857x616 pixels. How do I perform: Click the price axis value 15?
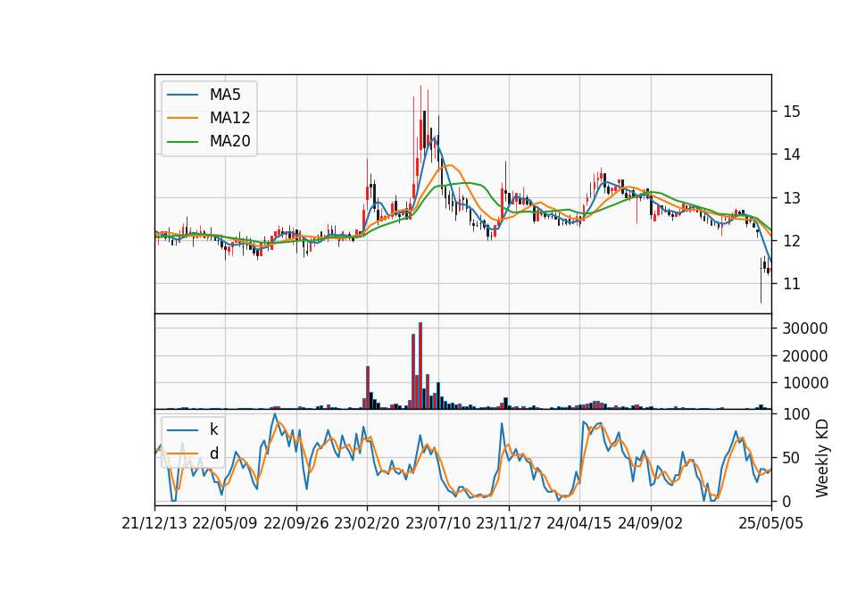pyautogui.click(x=792, y=112)
